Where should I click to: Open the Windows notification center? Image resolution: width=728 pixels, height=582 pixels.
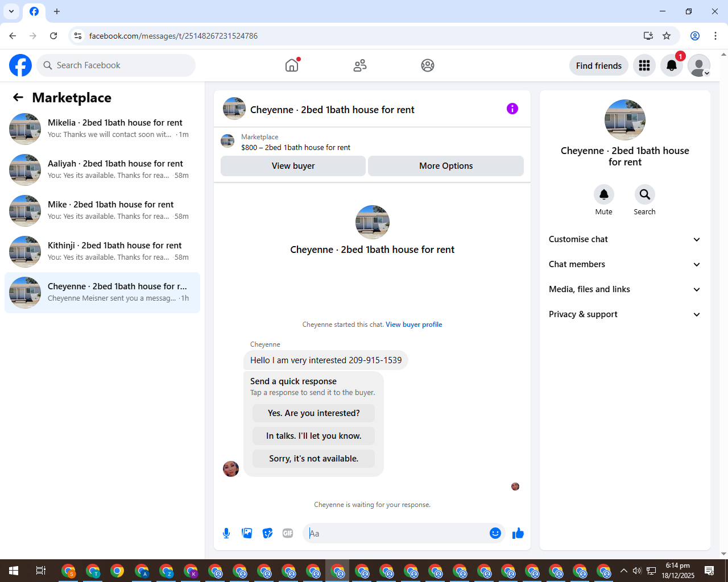[709, 571]
